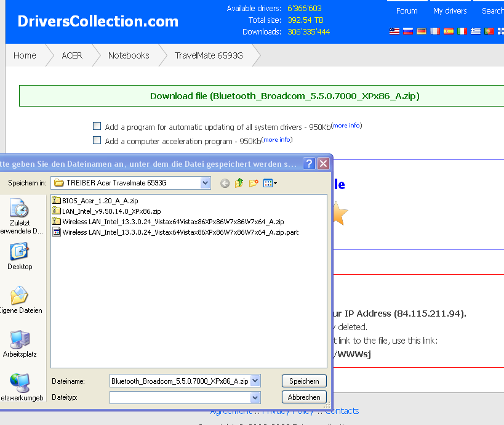Open the Search menu item
This screenshot has width=504, height=425.
pyautogui.click(x=492, y=11)
